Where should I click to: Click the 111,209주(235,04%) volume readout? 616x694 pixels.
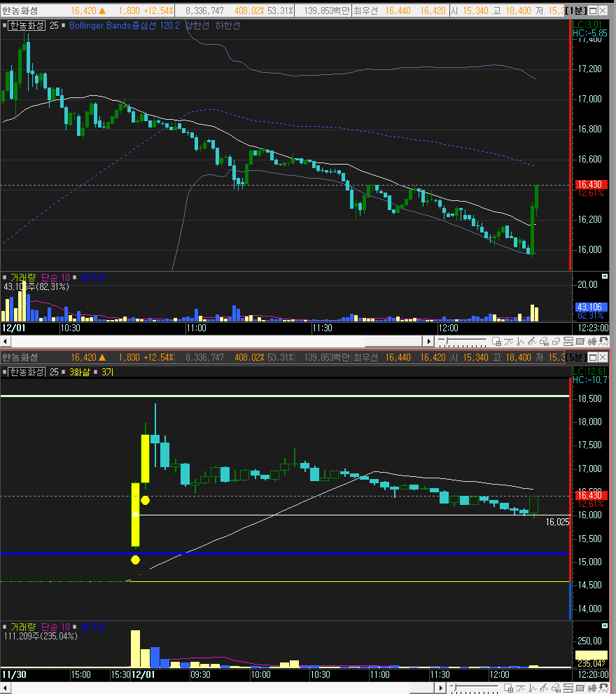pos(41,636)
